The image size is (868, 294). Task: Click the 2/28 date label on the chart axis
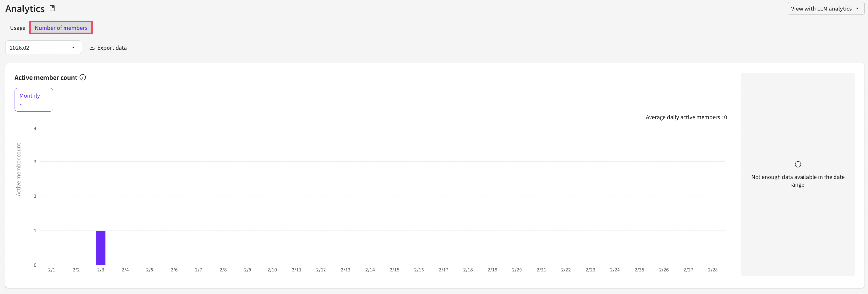click(712, 270)
